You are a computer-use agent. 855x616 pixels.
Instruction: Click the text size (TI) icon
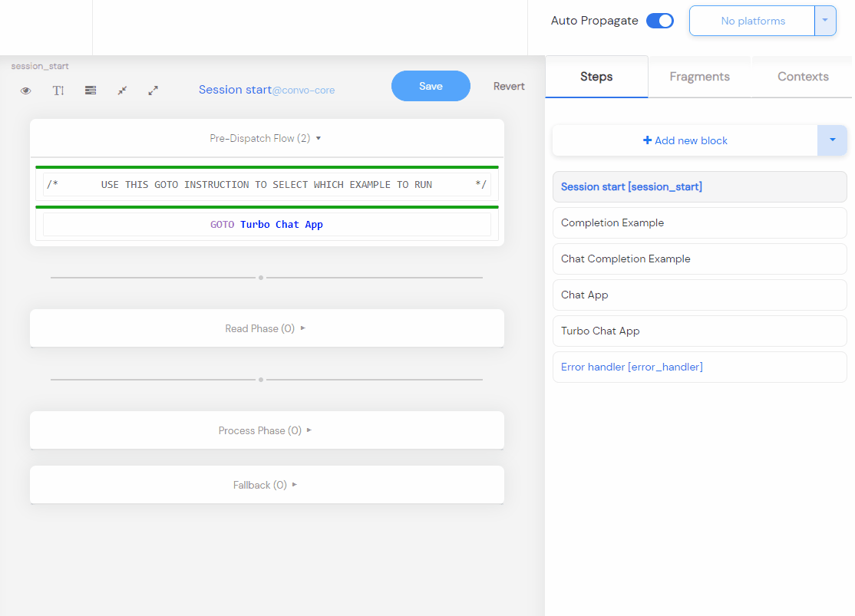(x=58, y=91)
